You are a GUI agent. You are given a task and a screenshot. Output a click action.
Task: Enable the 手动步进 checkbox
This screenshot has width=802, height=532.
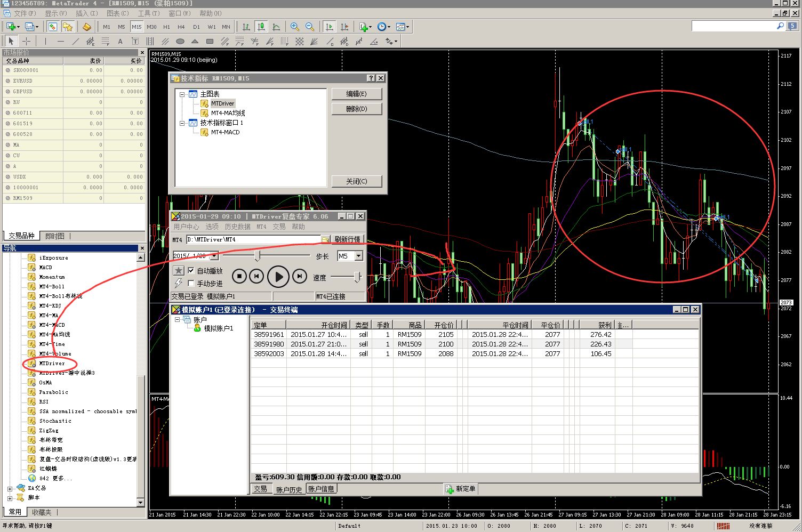tap(191, 284)
